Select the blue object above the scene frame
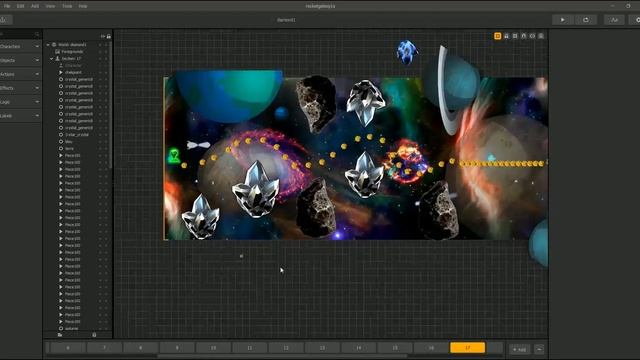The width and height of the screenshot is (640, 360). tap(407, 52)
